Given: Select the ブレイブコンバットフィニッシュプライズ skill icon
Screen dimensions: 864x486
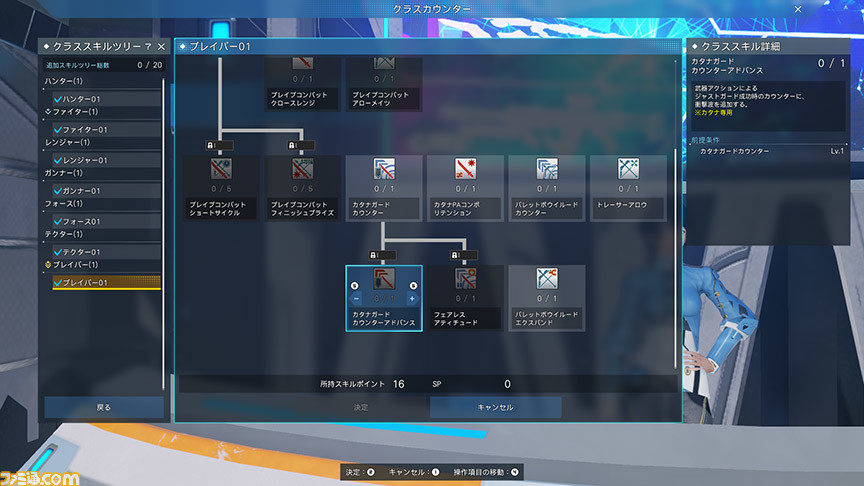Looking at the screenshot, I should point(303,169).
